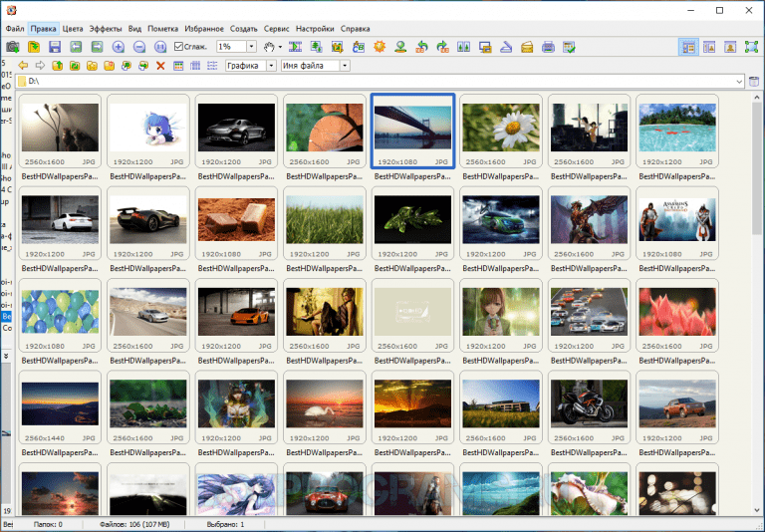Click the blue floppy disk Save icon
Image resolution: width=765 pixels, height=532 pixels.
tap(55, 47)
